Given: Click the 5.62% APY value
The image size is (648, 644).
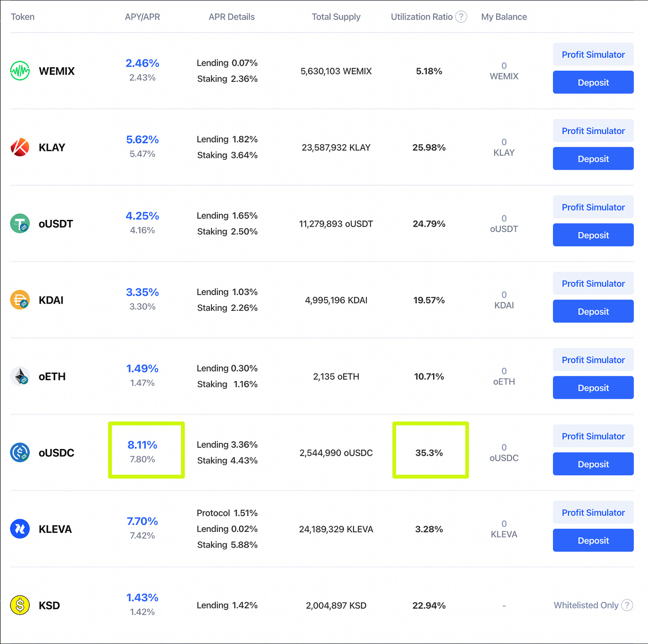Looking at the screenshot, I should pyautogui.click(x=142, y=139).
